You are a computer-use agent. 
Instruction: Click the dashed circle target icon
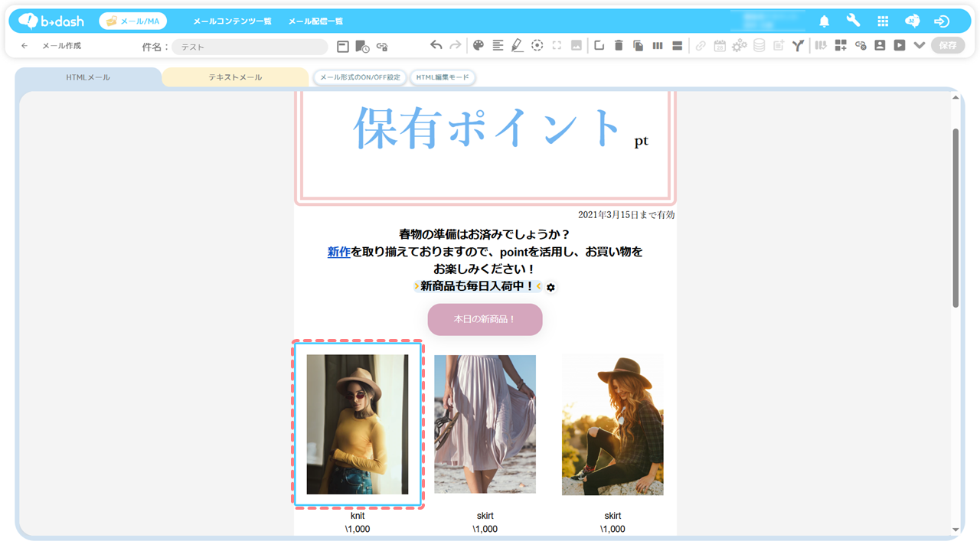pos(537,45)
